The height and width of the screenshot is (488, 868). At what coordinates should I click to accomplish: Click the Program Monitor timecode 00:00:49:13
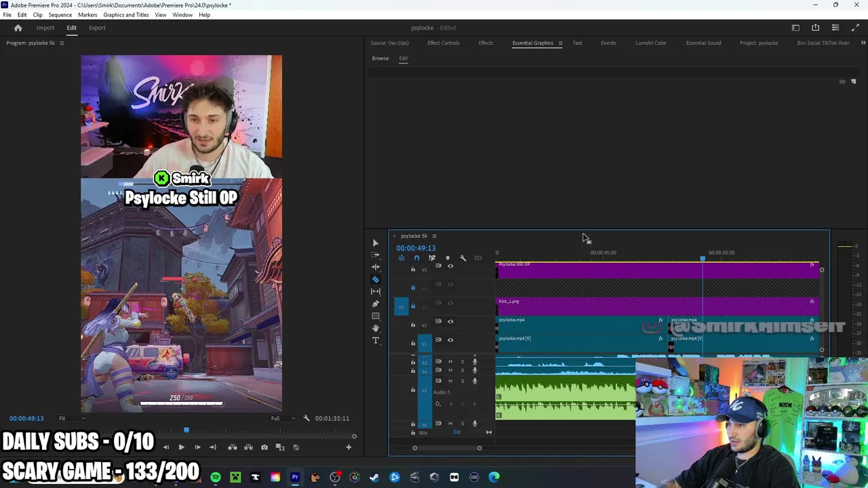click(26, 418)
